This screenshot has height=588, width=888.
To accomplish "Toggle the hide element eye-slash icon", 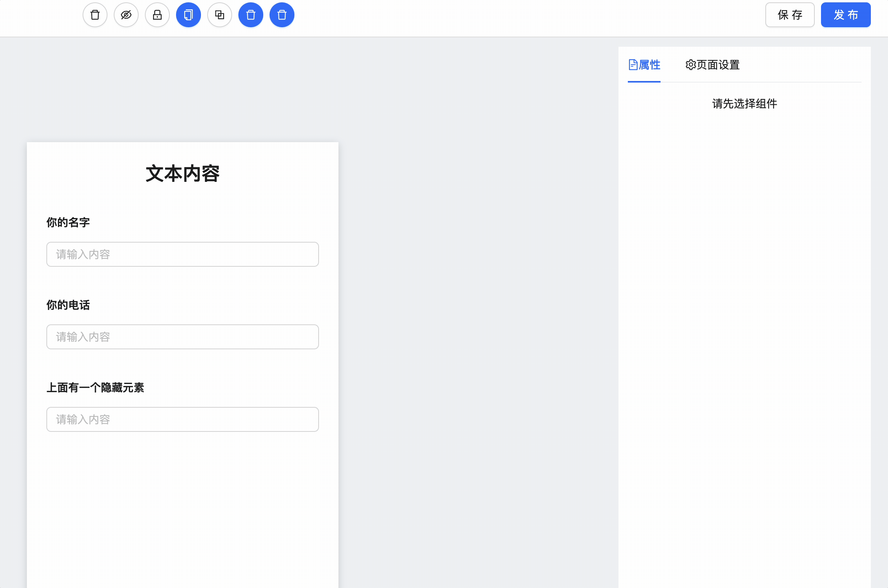I will coord(126,15).
